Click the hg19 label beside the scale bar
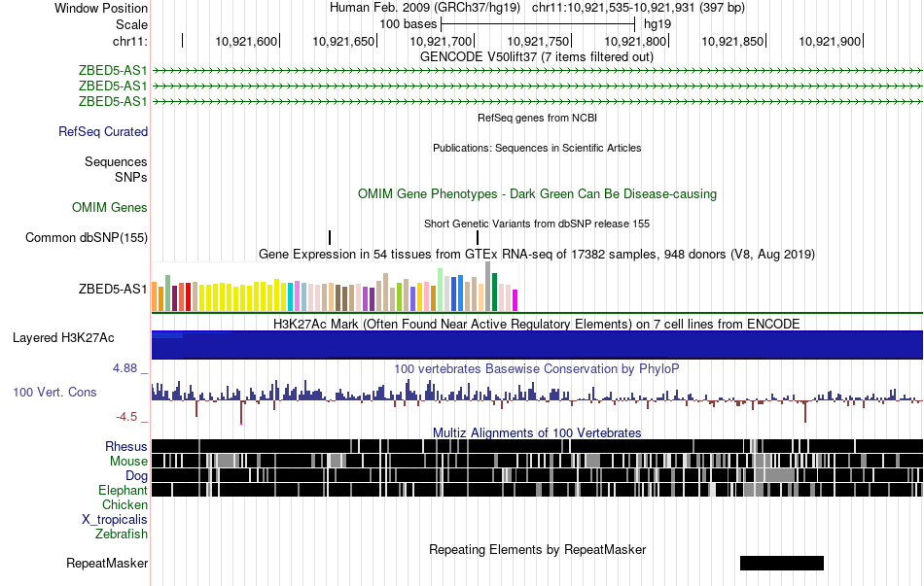This screenshot has height=586, width=924. pos(657,24)
